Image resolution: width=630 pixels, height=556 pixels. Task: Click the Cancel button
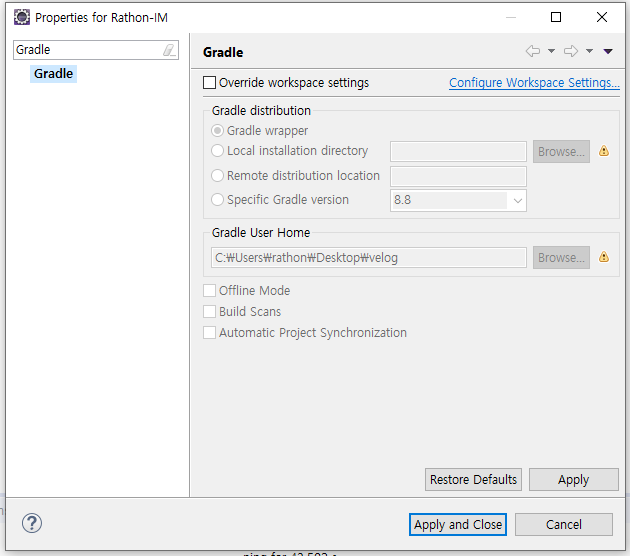tap(564, 524)
